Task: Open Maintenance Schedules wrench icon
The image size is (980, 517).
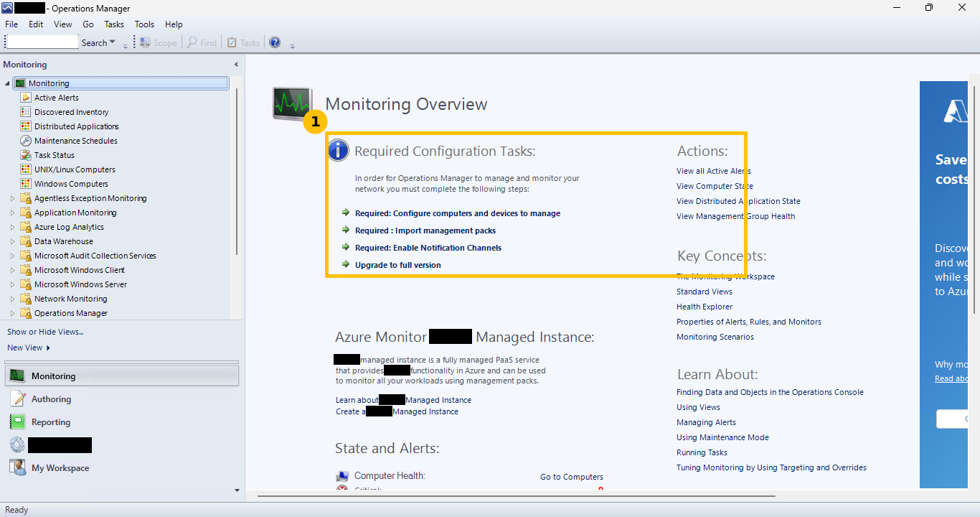Action: 26,141
